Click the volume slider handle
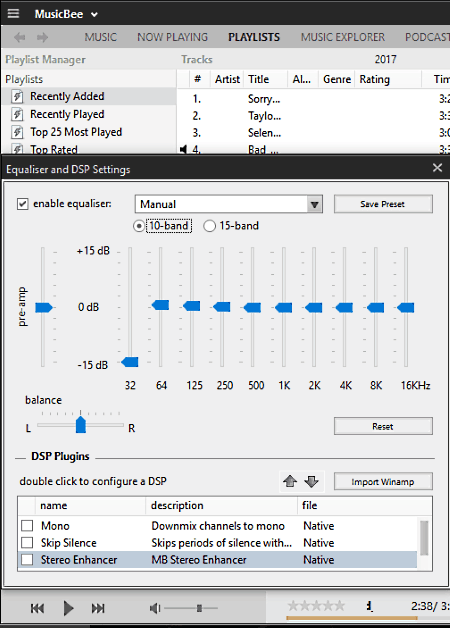Image resolution: width=450 pixels, height=628 pixels. [199, 608]
